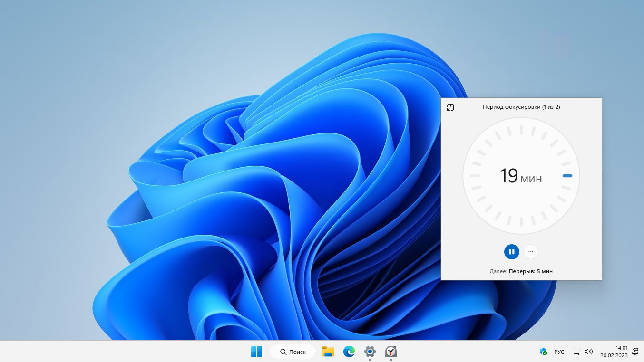Click the 19 мин remaining time display
This screenshot has height=362, width=644.
pyautogui.click(x=520, y=176)
